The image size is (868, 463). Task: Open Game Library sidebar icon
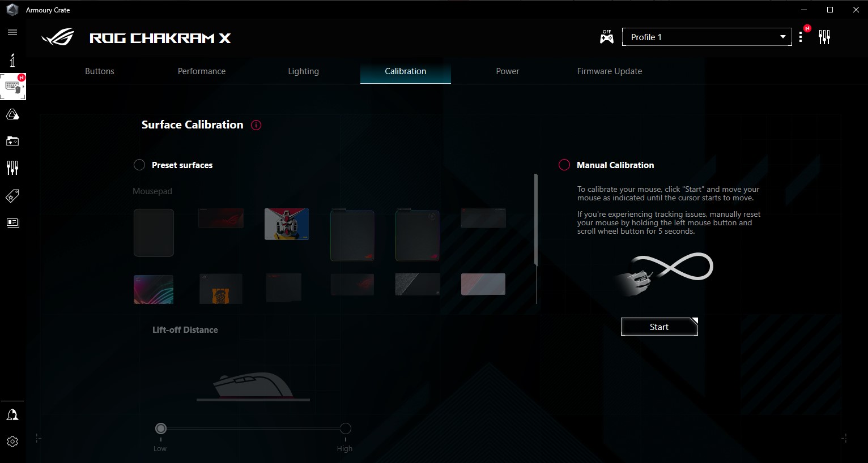tap(12, 141)
